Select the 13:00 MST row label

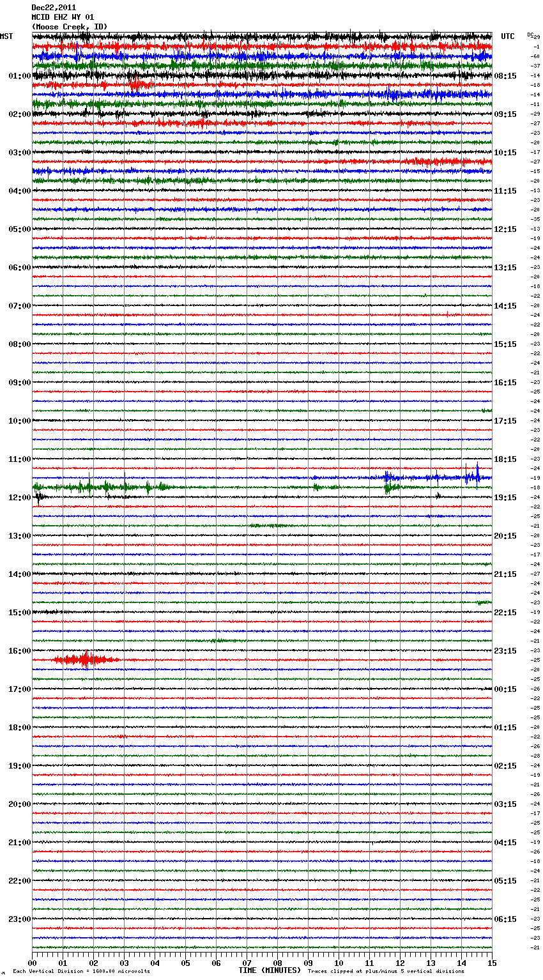(x=20, y=536)
